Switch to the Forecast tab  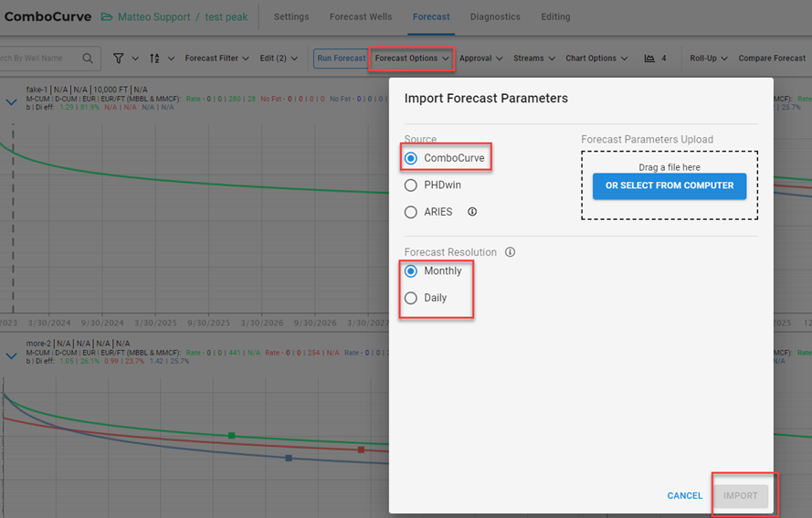431,17
